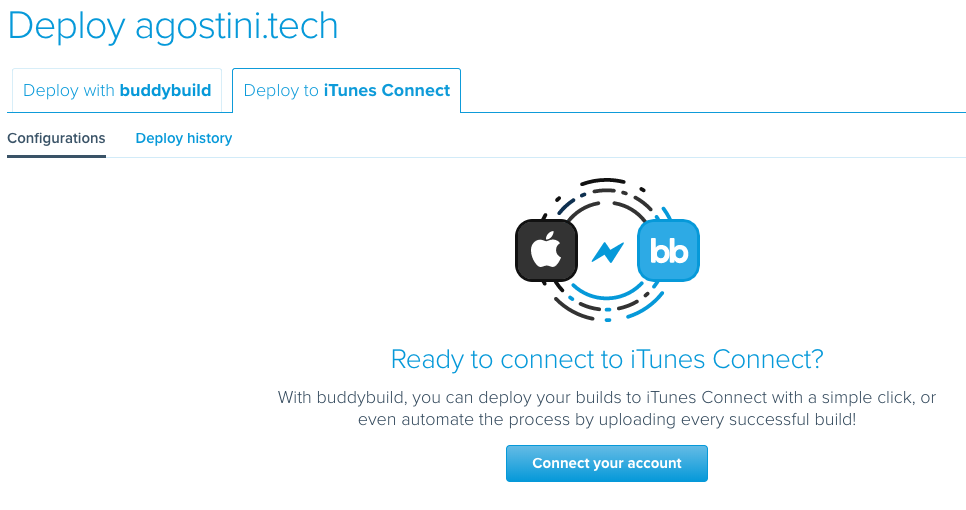The width and height of the screenshot is (966, 510).
Task: Click the small blue dot below the ring
Action: 608,320
